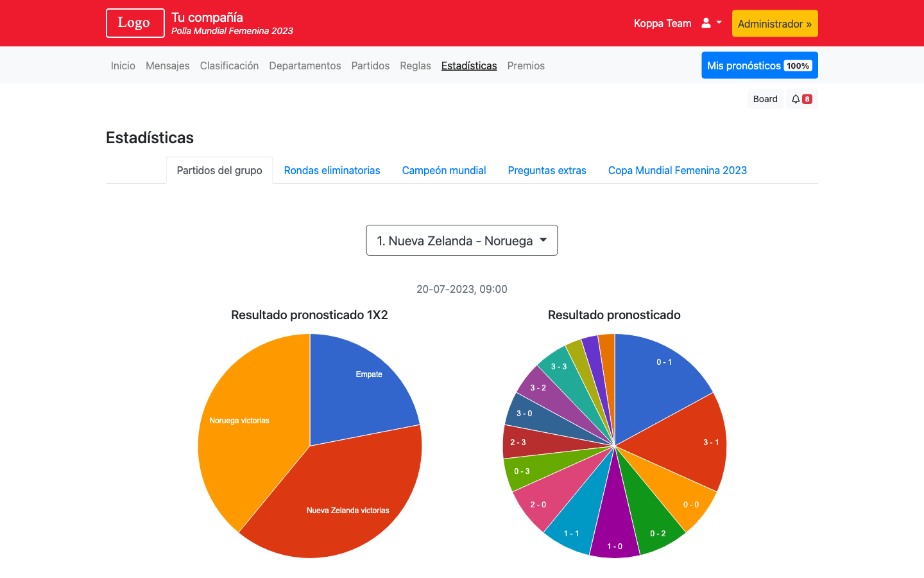The image size is (924, 578).
Task: Open the Mensajes nav item
Action: (167, 66)
